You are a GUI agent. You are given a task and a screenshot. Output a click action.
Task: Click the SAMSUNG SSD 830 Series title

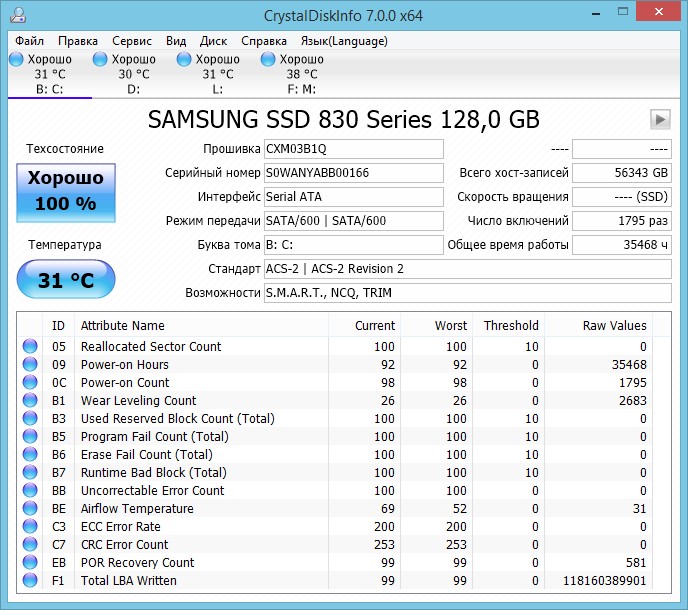(344, 119)
